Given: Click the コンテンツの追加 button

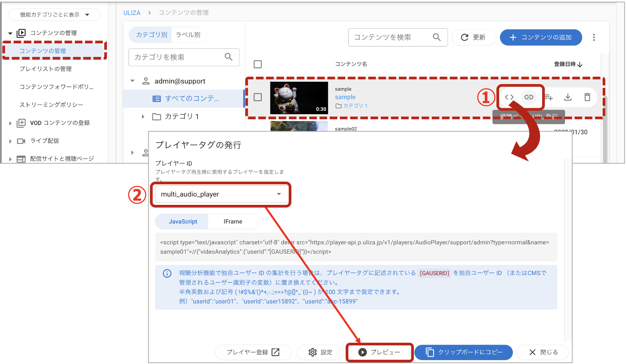Looking at the screenshot, I should coord(541,37).
